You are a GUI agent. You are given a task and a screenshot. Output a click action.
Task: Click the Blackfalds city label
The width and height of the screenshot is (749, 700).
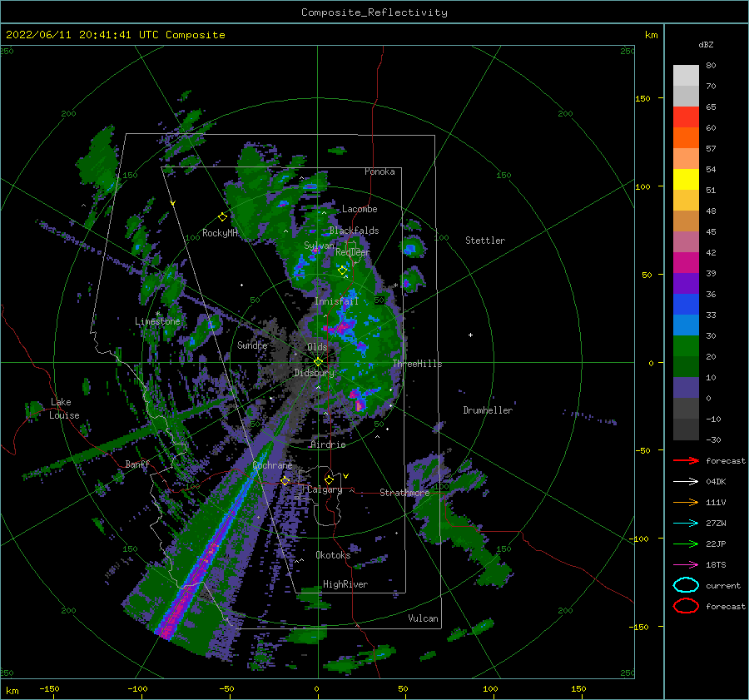354,231
